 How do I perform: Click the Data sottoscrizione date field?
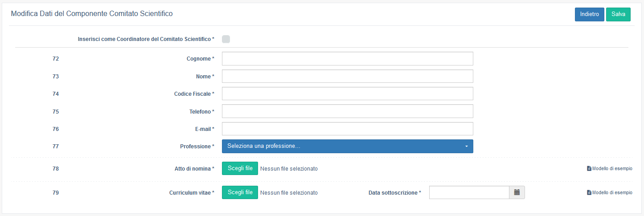coord(469,192)
